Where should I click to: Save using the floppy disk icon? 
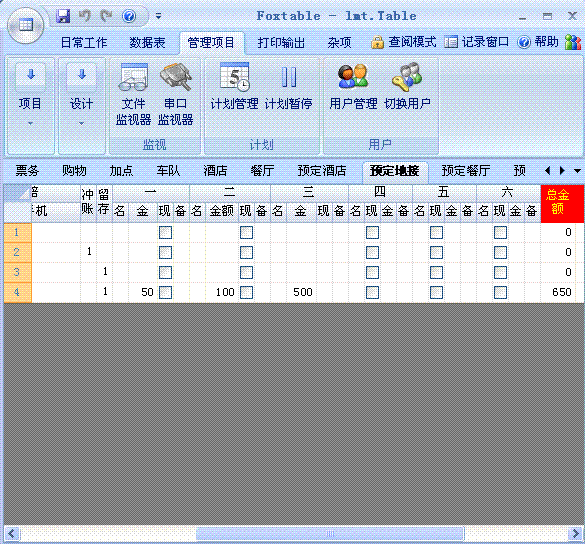[63, 16]
